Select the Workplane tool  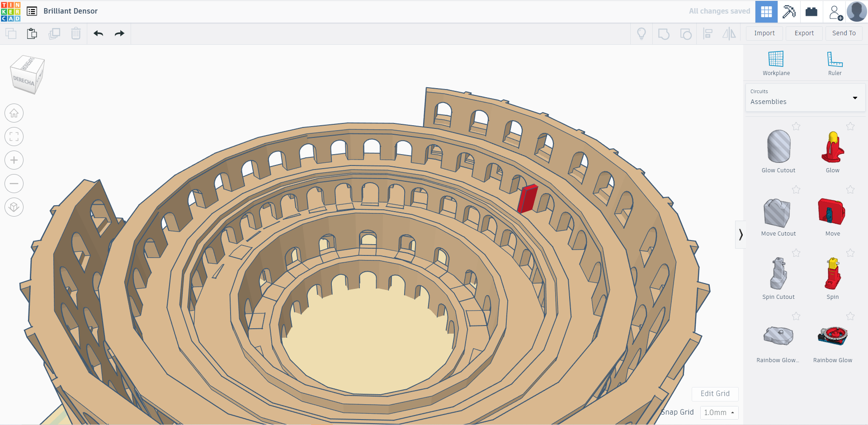(776, 63)
